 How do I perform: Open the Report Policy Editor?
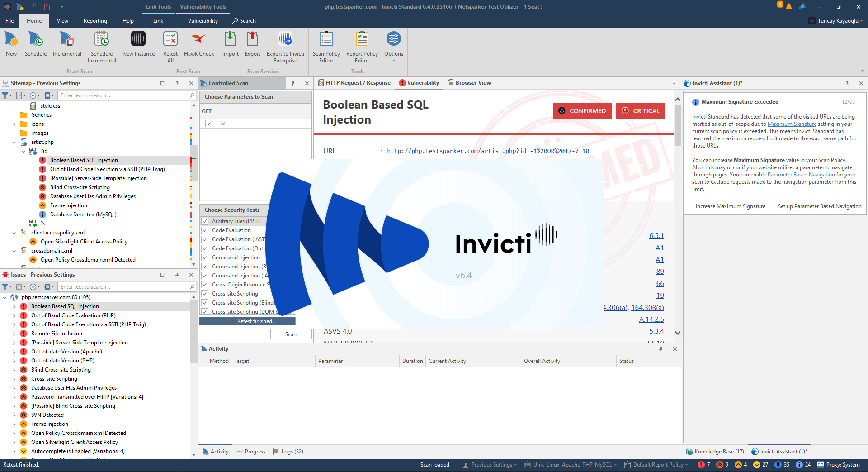[362, 47]
